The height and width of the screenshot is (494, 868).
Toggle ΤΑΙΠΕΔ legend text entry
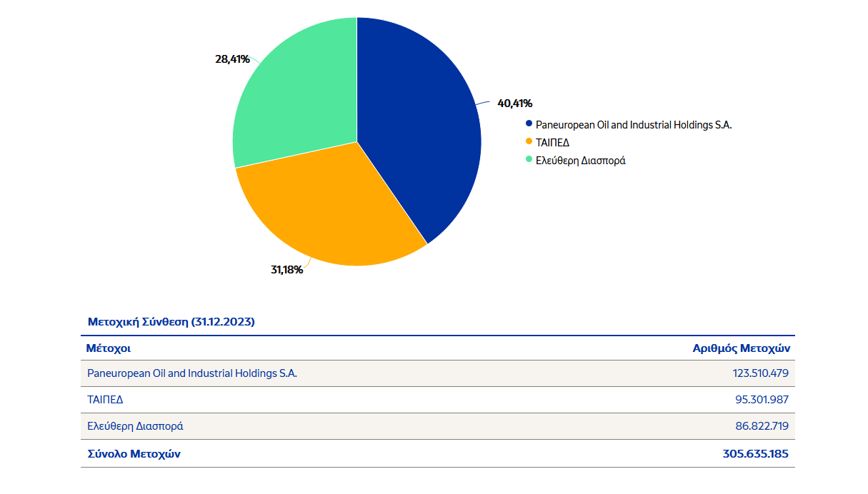click(x=552, y=143)
